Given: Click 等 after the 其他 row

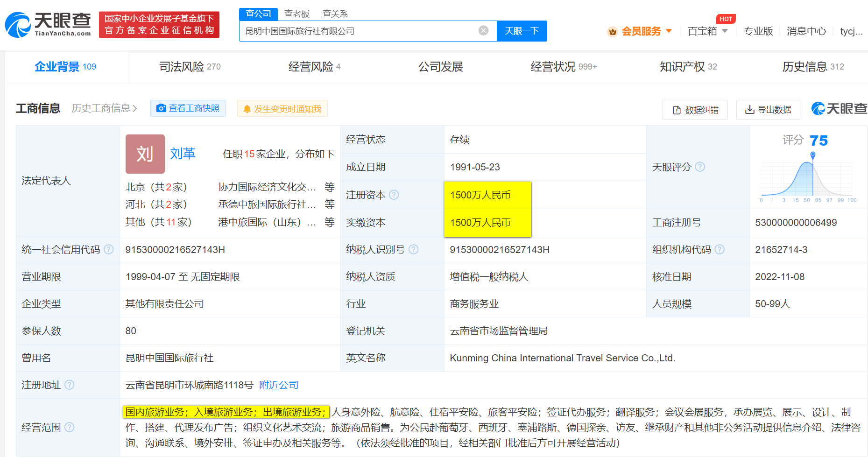Looking at the screenshot, I should coord(330,222).
